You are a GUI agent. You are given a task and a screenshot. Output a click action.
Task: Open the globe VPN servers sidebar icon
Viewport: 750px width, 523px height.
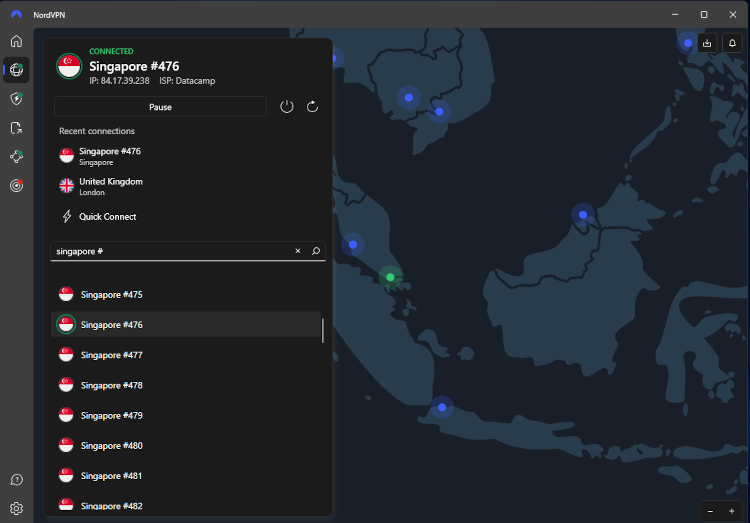(x=16, y=70)
